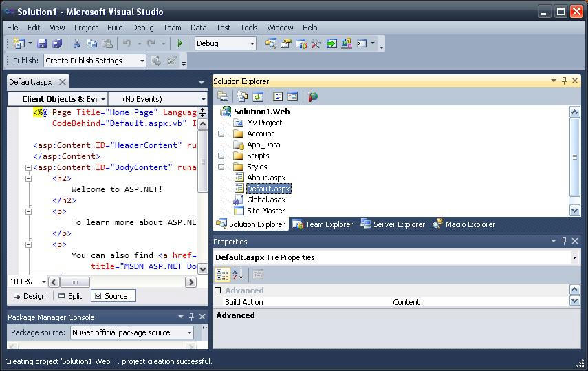Click the Copy icon in main toolbar
Viewport: 588px width, 371px height.
[x=92, y=43]
